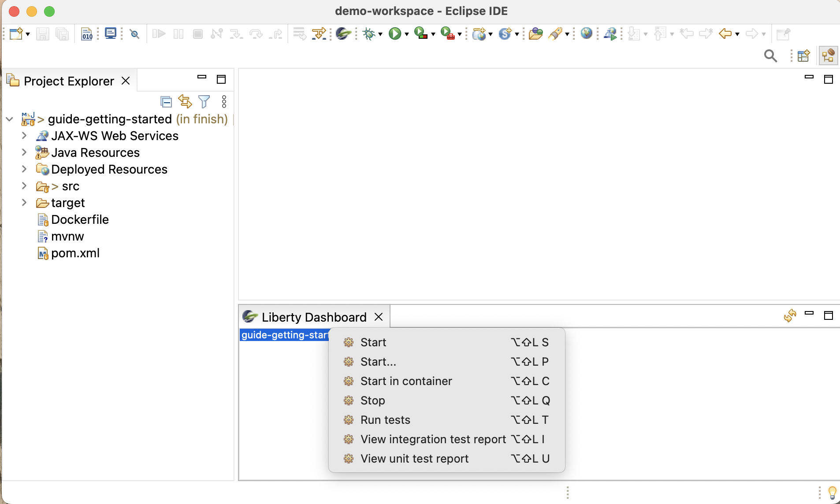
Task: Choose Run tests menu entry
Action: click(446, 420)
